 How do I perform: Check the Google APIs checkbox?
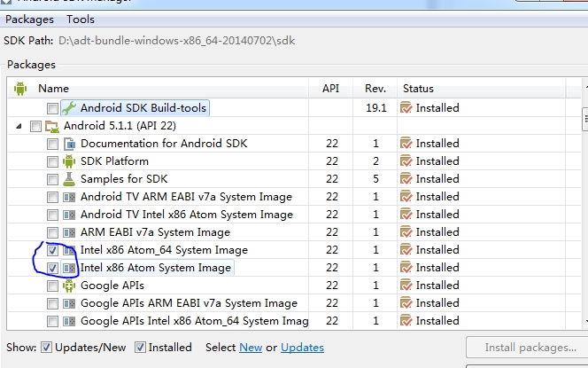pyautogui.click(x=52, y=286)
